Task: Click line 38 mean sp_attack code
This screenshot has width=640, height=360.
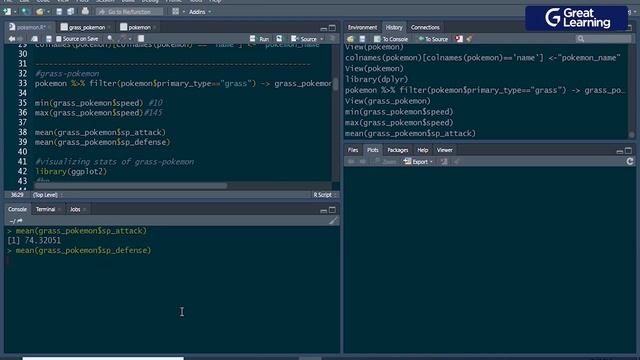Action: 100,132
